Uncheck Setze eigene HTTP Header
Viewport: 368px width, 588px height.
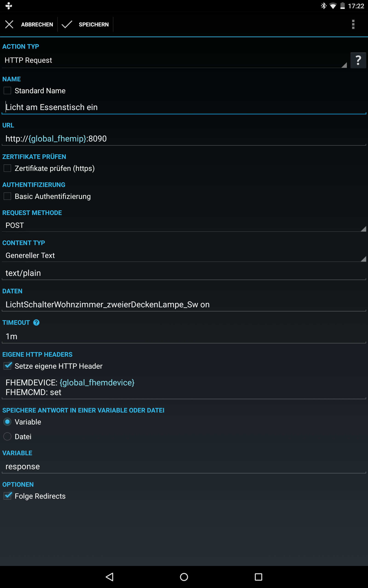pyautogui.click(x=8, y=366)
